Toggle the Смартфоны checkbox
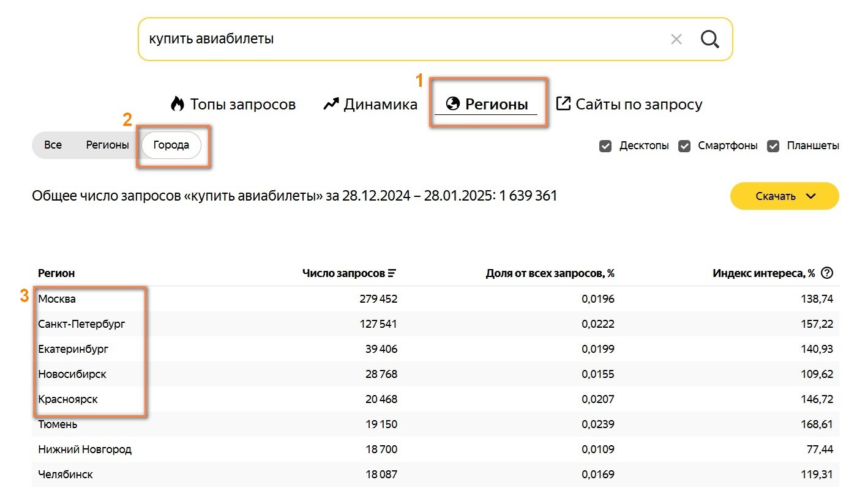 pyautogui.click(x=684, y=146)
